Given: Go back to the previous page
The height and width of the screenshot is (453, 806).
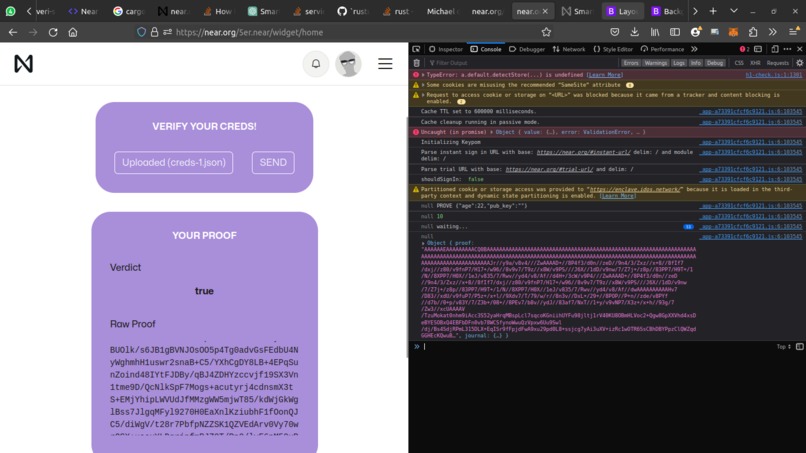Looking at the screenshot, I should (x=13, y=32).
